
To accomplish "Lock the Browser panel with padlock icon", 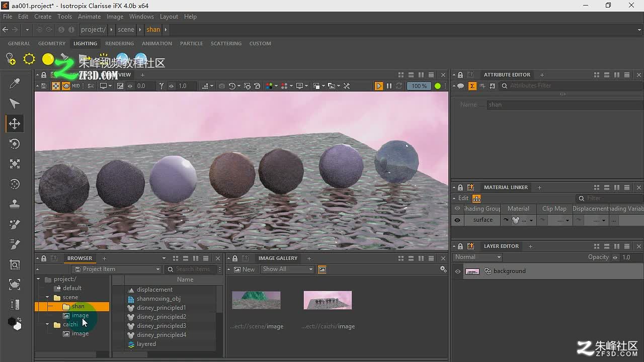I will pyautogui.click(x=44, y=258).
